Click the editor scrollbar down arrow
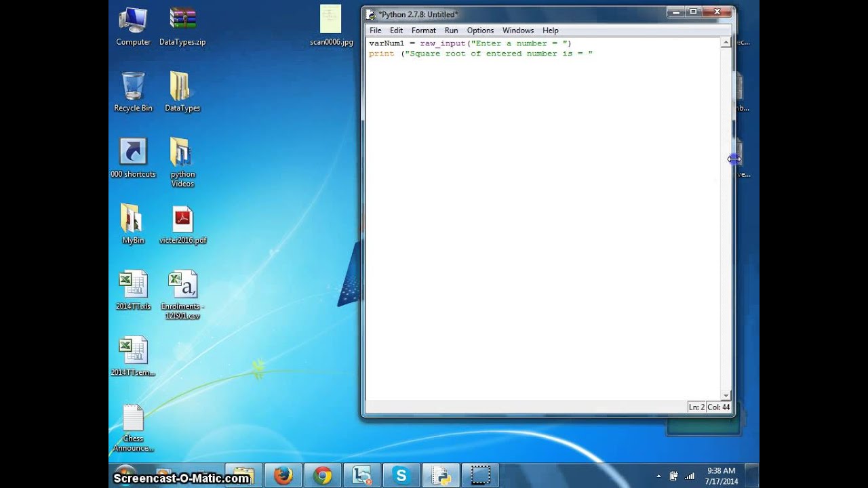The width and height of the screenshot is (868, 488). pos(726,396)
